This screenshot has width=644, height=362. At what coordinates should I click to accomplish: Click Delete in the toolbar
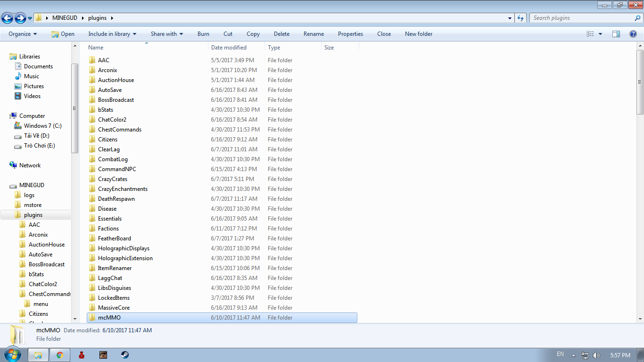click(282, 34)
